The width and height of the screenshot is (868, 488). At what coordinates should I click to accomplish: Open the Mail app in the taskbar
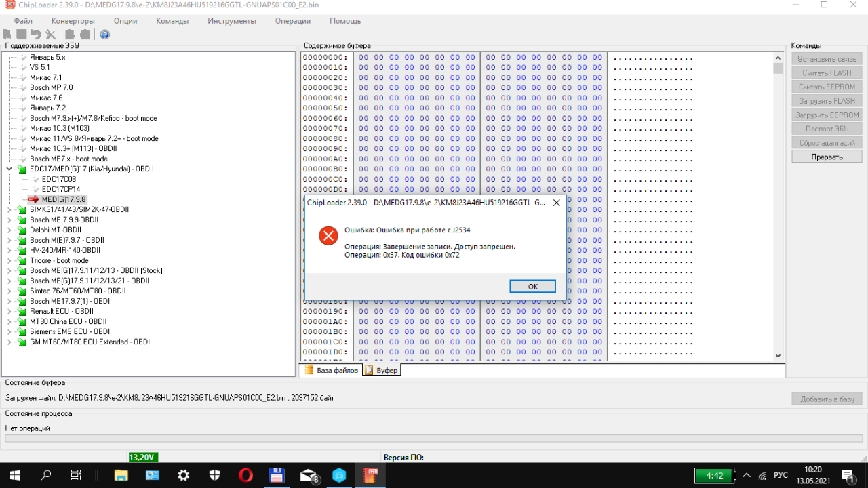309,475
